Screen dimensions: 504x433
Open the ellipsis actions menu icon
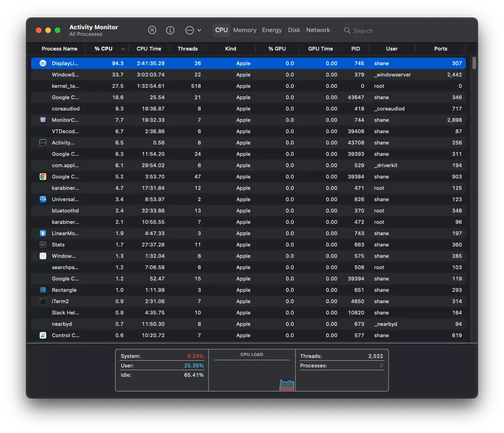pyautogui.click(x=190, y=30)
